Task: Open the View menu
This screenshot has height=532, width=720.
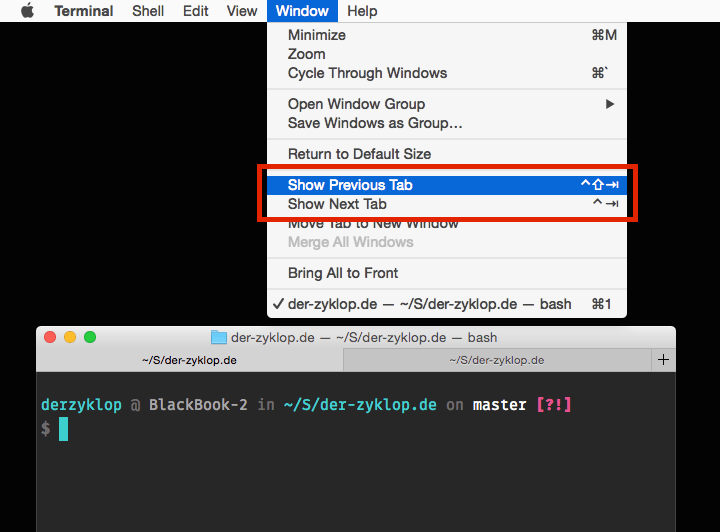Action: tap(241, 11)
